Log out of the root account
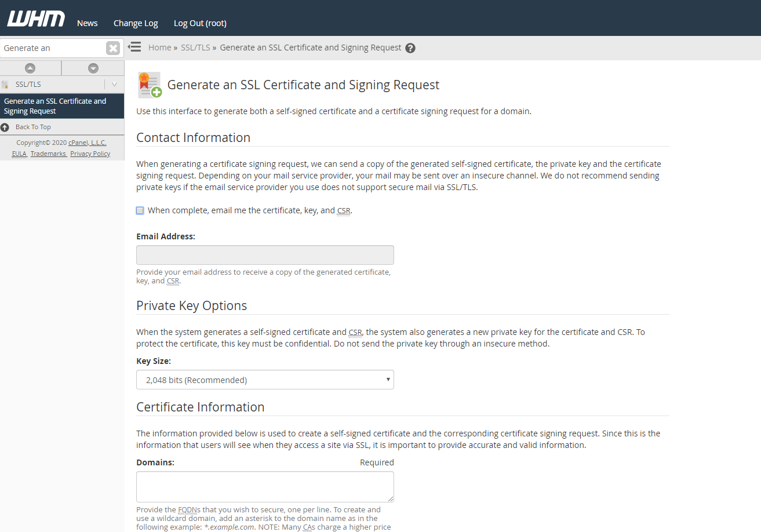761x532 pixels. pyautogui.click(x=200, y=23)
